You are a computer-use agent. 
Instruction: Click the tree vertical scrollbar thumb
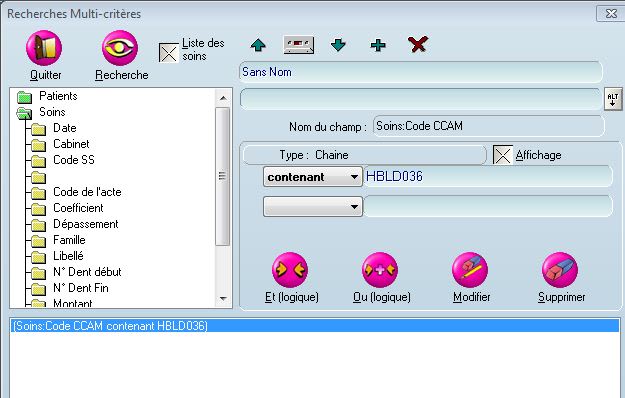tap(223, 176)
